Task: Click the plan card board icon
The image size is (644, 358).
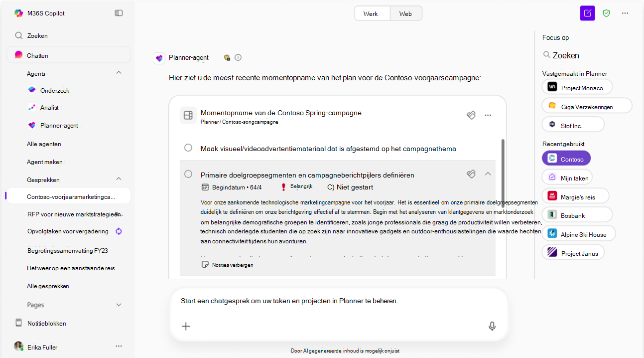Action: [188, 115]
